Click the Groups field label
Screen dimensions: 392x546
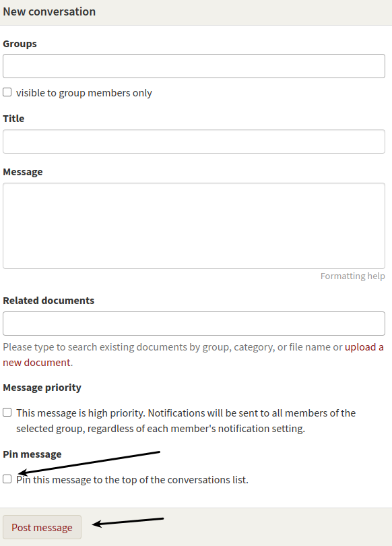[20, 44]
